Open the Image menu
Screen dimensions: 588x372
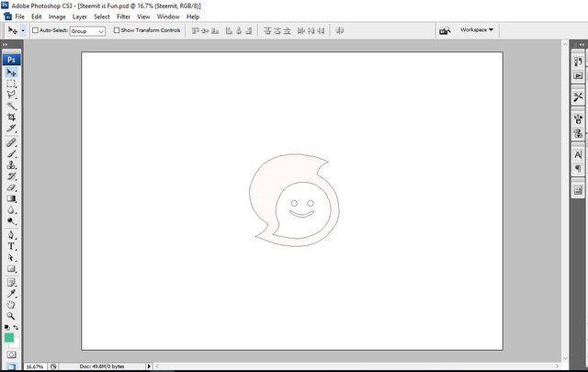click(57, 17)
